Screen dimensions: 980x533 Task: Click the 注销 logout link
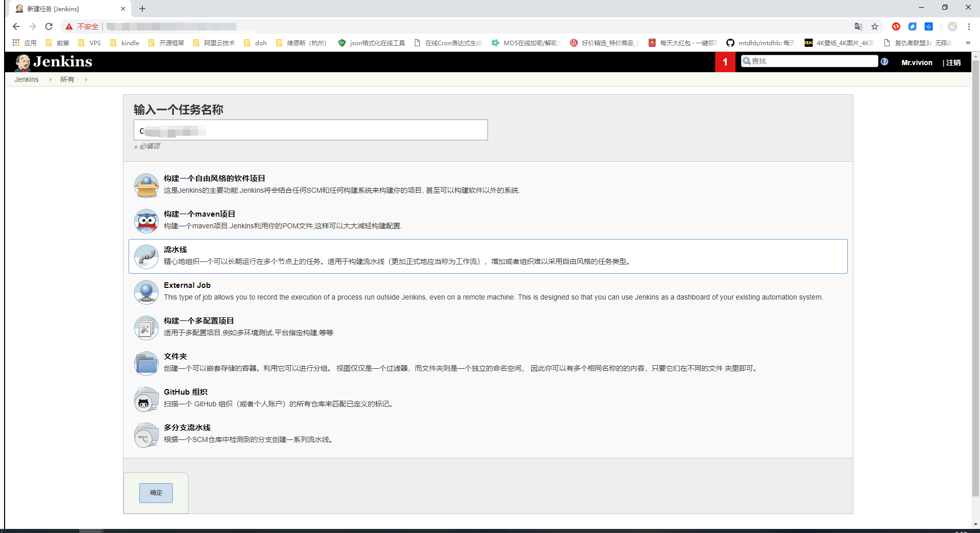pos(953,62)
